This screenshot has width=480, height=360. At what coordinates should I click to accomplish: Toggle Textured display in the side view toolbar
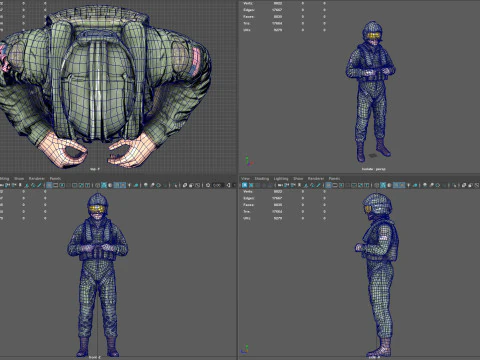point(402,185)
